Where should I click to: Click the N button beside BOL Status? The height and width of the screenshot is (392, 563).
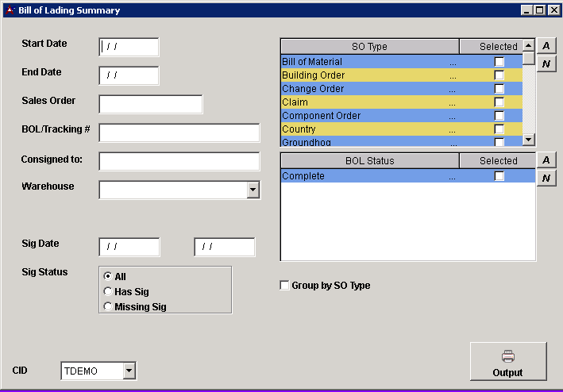point(546,179)
